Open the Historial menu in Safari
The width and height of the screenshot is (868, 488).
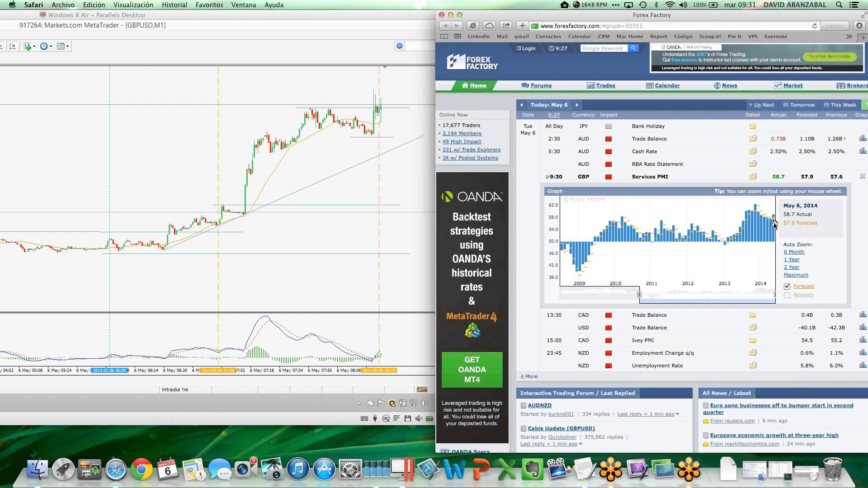coord(174,5)
